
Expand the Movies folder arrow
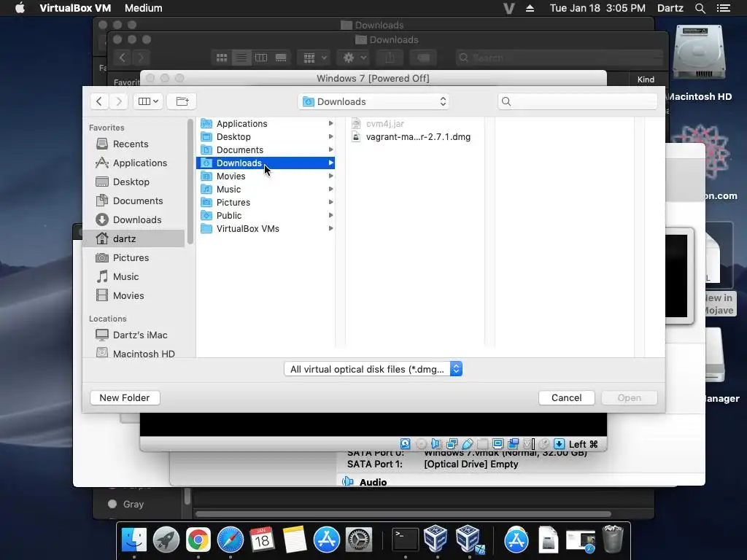tap(330, 176)
